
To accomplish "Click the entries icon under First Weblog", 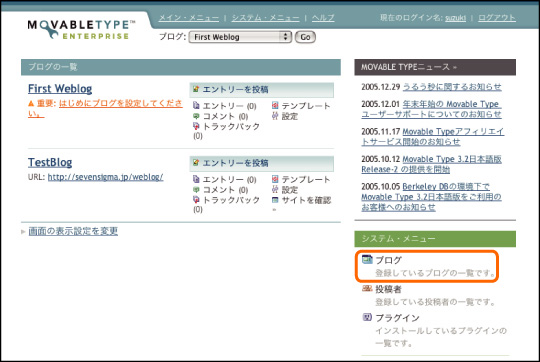I will [x=196, y=105].
